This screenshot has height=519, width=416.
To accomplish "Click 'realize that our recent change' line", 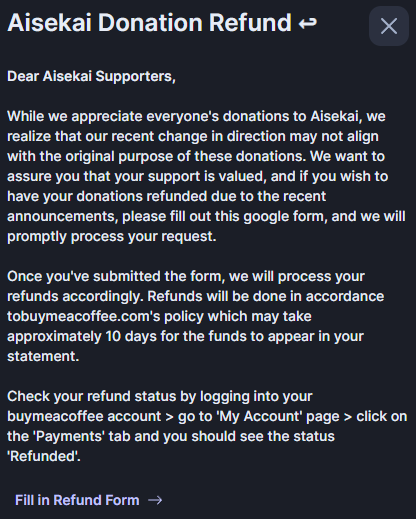I will [193, 136].
